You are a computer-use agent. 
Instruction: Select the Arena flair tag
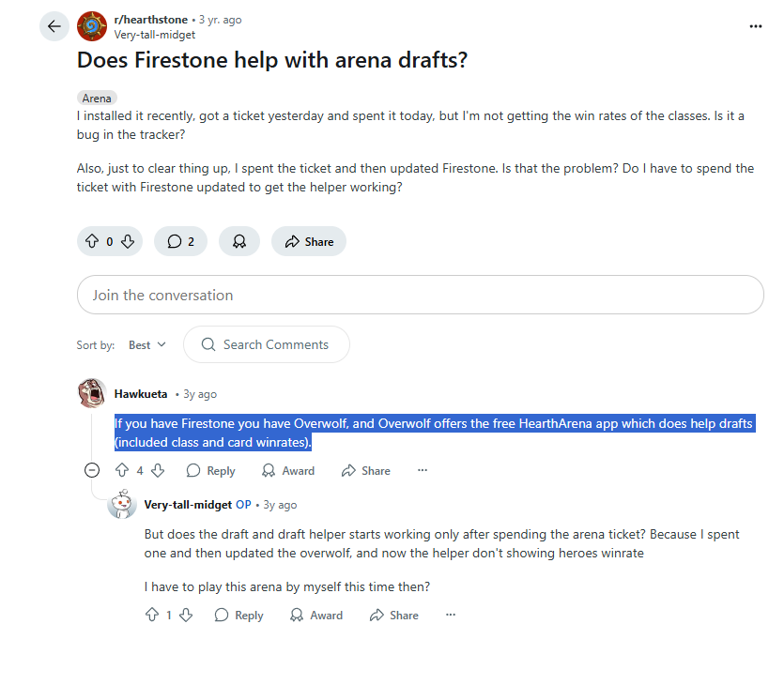(x=97, y=98)
